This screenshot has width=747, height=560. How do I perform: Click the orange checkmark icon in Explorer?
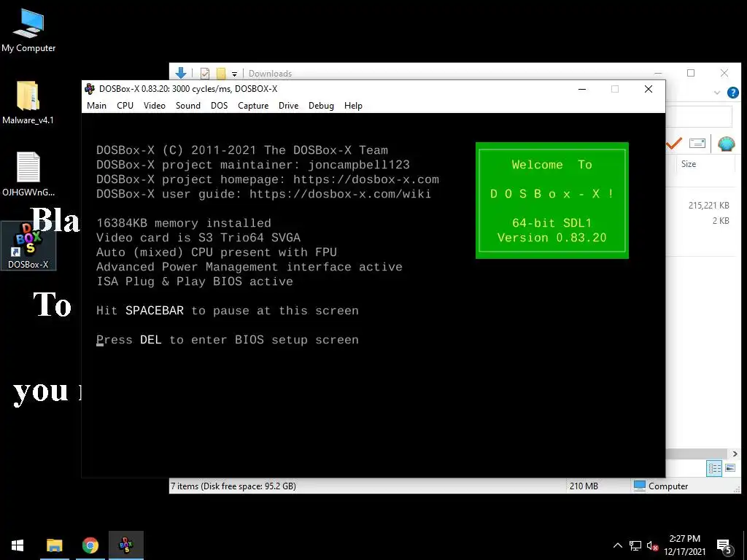673,143
